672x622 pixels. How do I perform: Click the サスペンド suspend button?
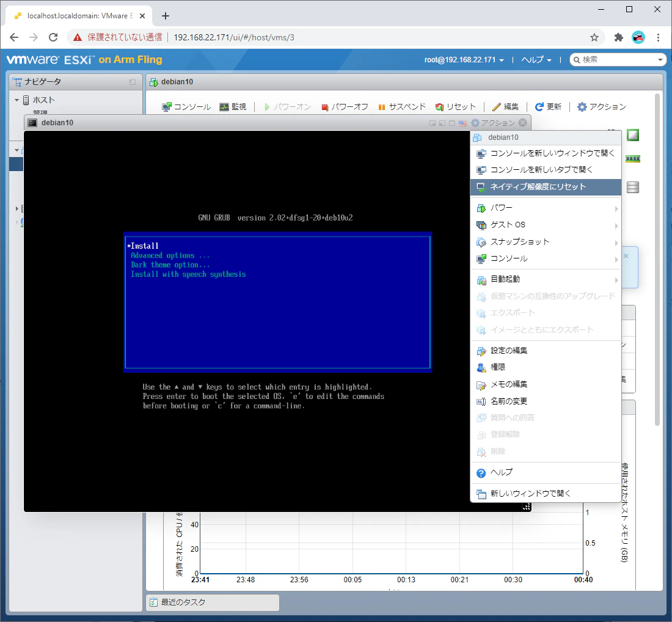point(402,107)
